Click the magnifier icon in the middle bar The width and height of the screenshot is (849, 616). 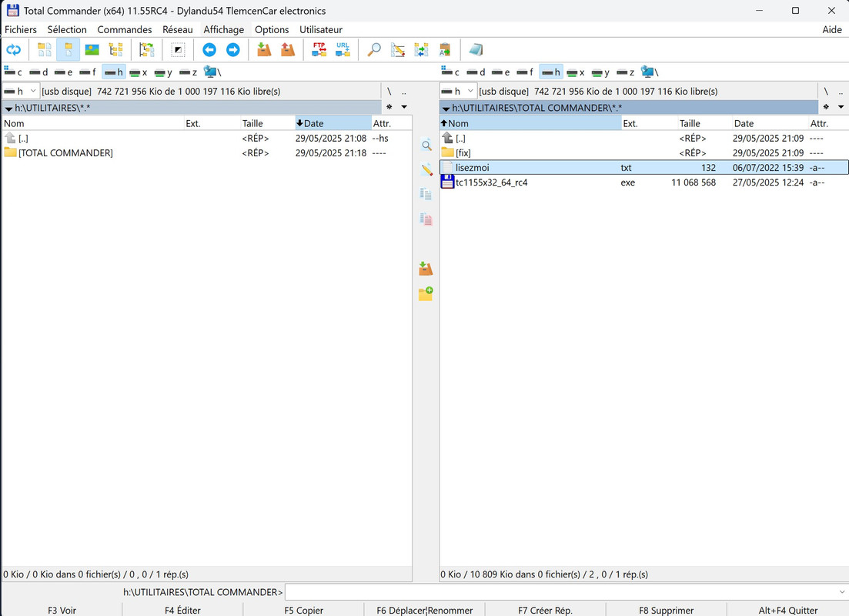[426, 145]
